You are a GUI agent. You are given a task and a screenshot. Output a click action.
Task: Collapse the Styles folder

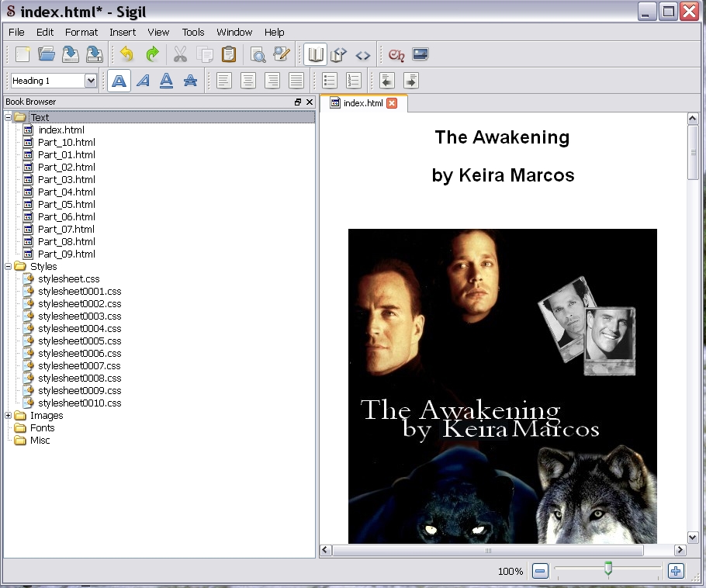pyautogui.click(x=8, y=267)
